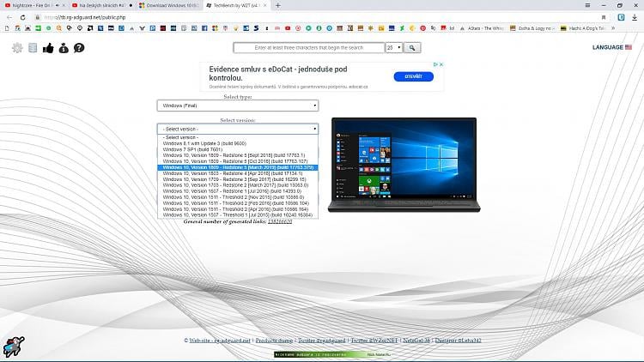The image size is (644, 362).
Task: Click the generated links count number
Action: (x=280, y=221)
